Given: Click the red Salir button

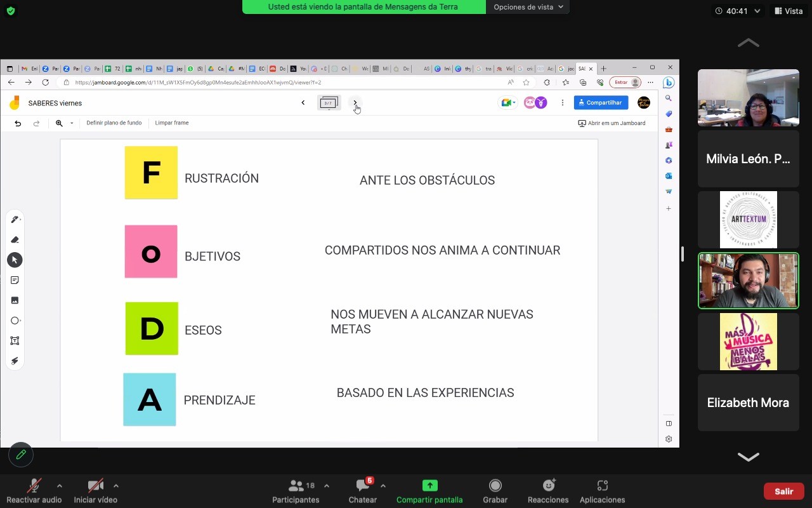Looking at the screenshot, I should click(783, 491).
